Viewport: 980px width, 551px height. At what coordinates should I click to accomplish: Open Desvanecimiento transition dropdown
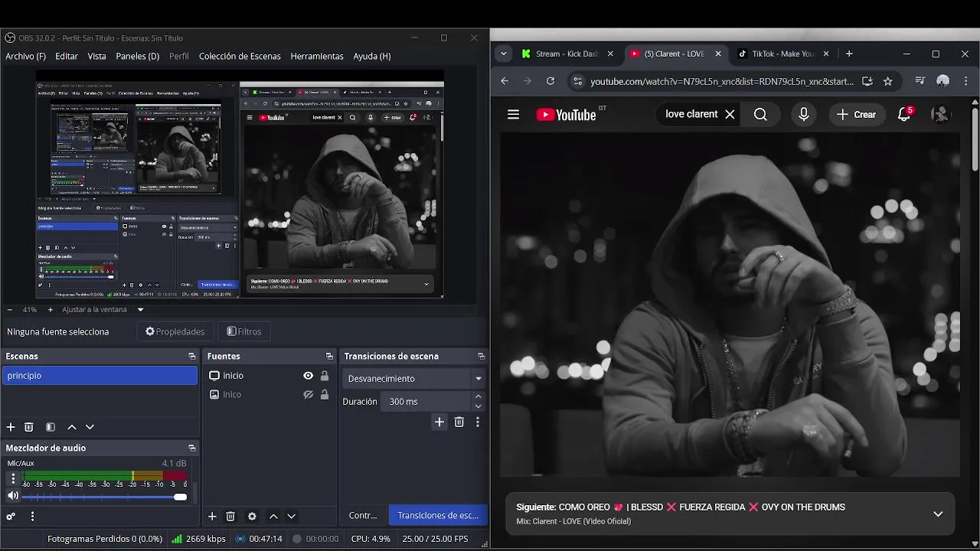pyautogui.click(x=413, y=379)
